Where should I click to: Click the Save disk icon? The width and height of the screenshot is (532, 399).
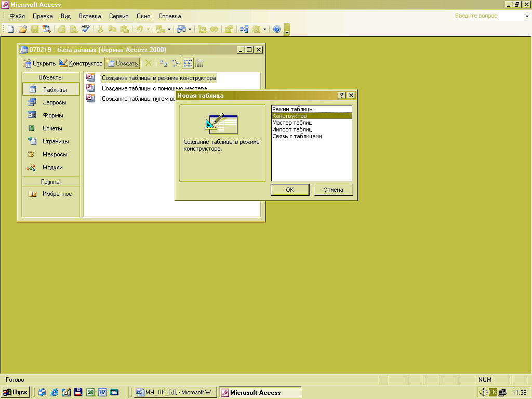35,29
